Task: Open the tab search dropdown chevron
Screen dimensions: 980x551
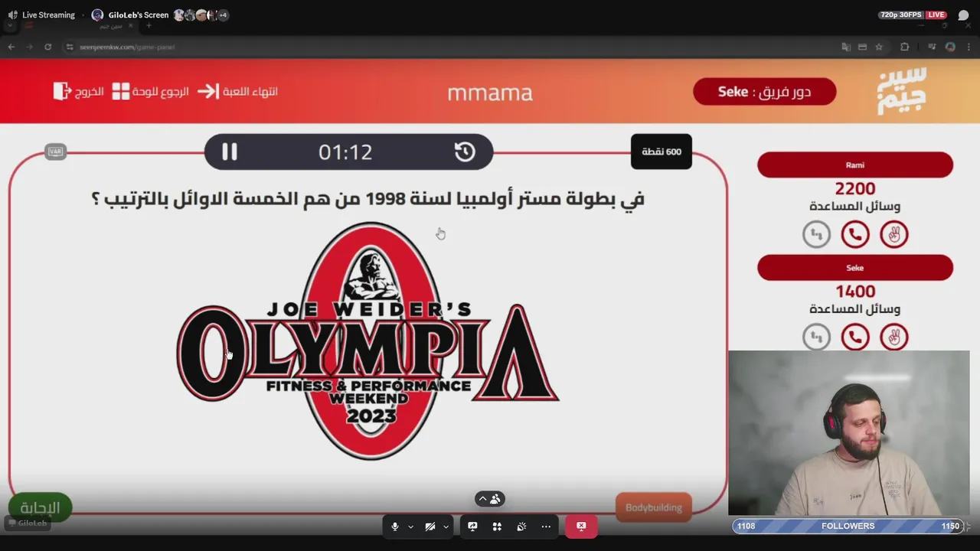Action: 8,25
